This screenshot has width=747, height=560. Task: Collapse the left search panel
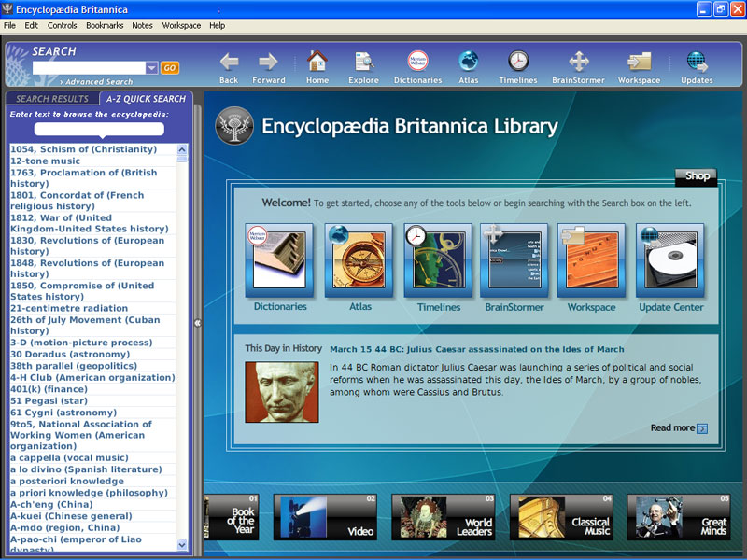click(199, 322)
